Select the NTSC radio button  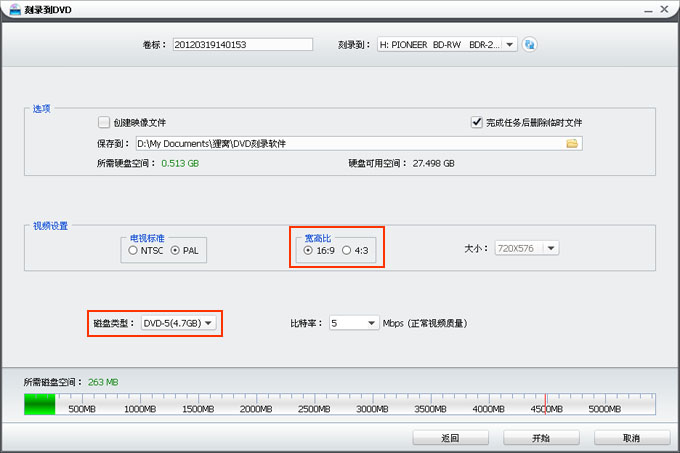tap(133, 250)
